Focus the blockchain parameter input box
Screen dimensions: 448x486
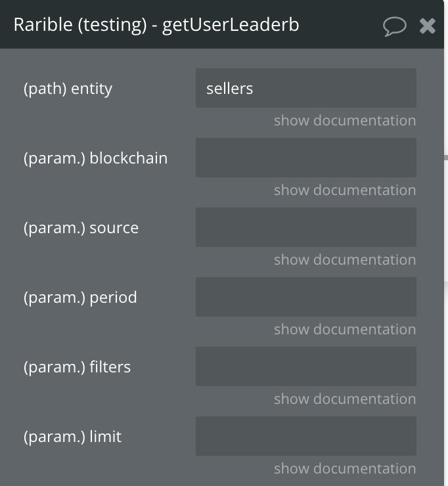pyautogui.click(x=305, y=158)
